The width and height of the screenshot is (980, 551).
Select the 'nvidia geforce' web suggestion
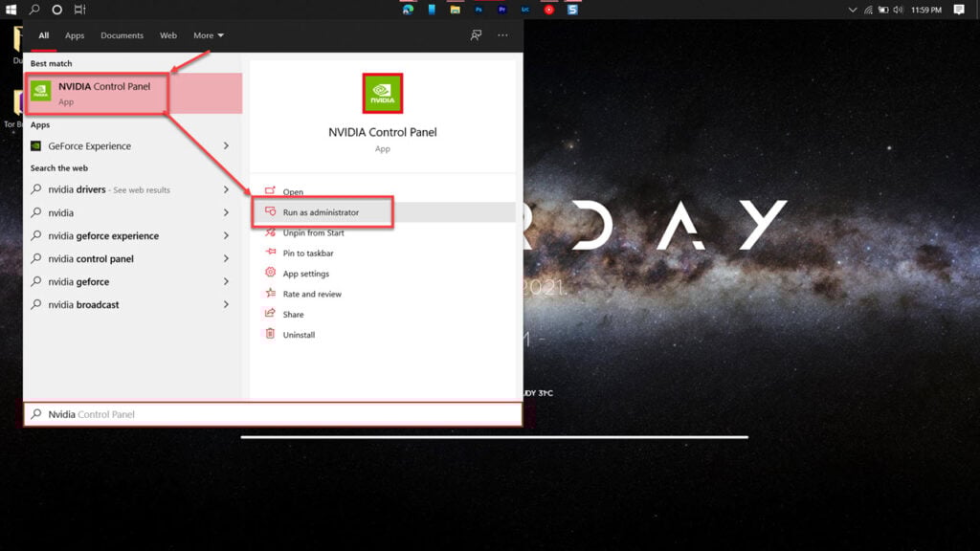pyautogui.click(x=78, y=282)
